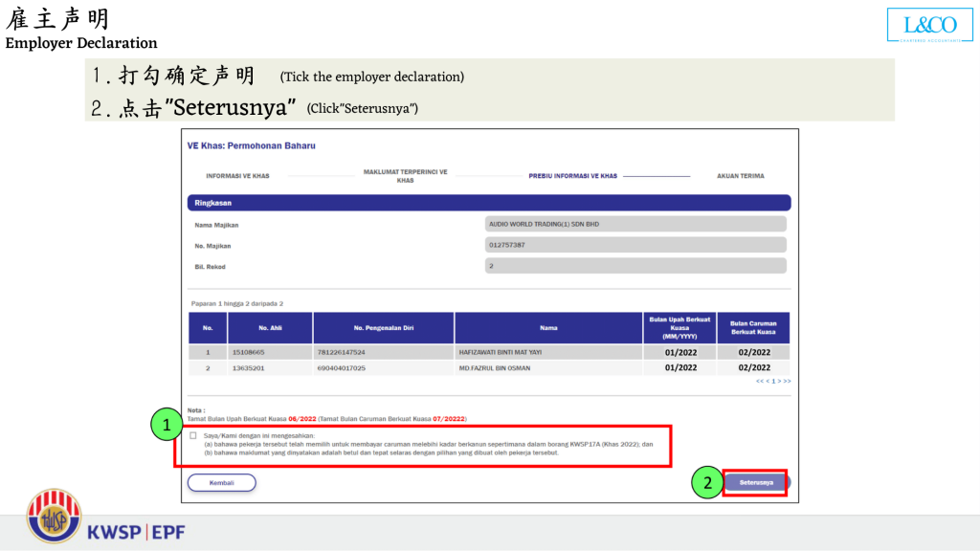
Task: Click the No. Majikan field showing 012757387
Action: (x=635, y=246)
